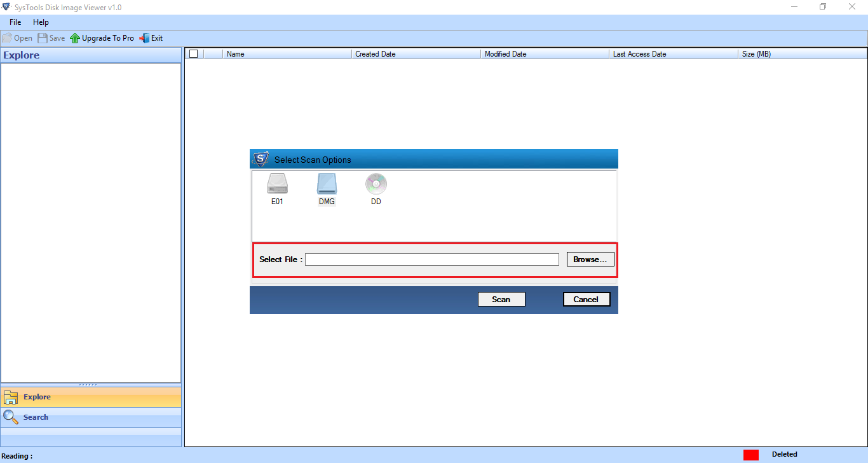
Task: Click the Created Date column header
Action: click(x=376, y=53)
